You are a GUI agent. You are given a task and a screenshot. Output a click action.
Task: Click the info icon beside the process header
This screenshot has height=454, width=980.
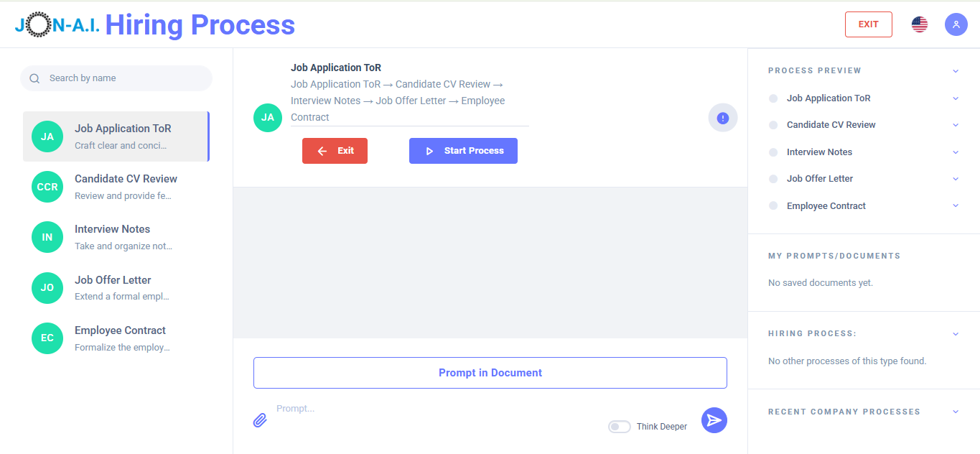pyautogui.click(x=722, y=117)
